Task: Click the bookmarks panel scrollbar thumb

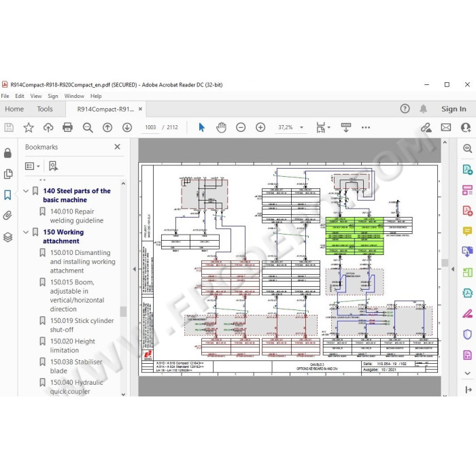Action: coord(123,311)
